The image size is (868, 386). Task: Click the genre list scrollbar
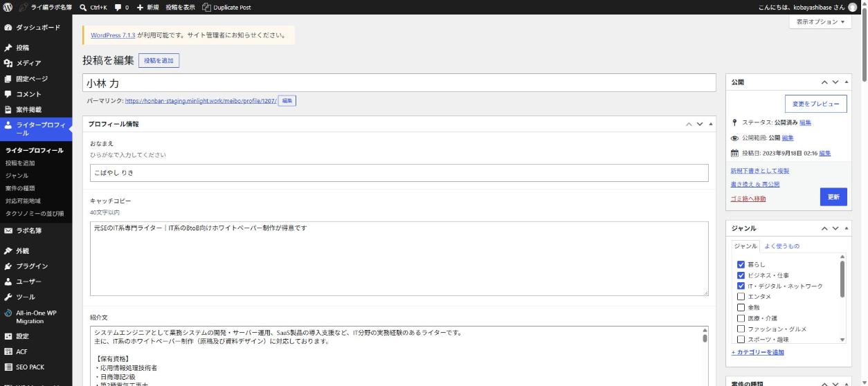pyautogui.click(x=842, y=279)
